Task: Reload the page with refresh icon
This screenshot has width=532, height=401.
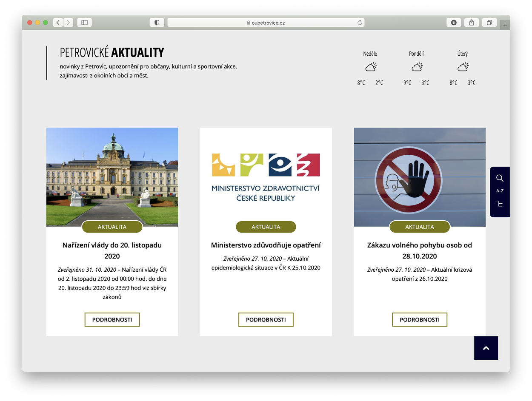Action: (360, 23)
